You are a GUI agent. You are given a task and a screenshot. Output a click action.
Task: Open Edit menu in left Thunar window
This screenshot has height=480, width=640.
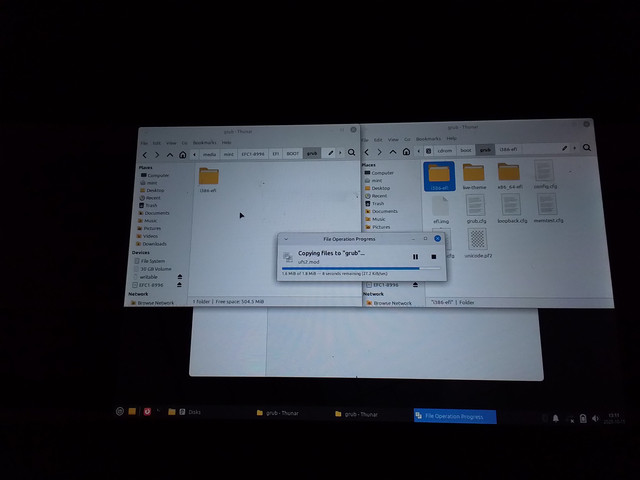[x=157, y=143]
